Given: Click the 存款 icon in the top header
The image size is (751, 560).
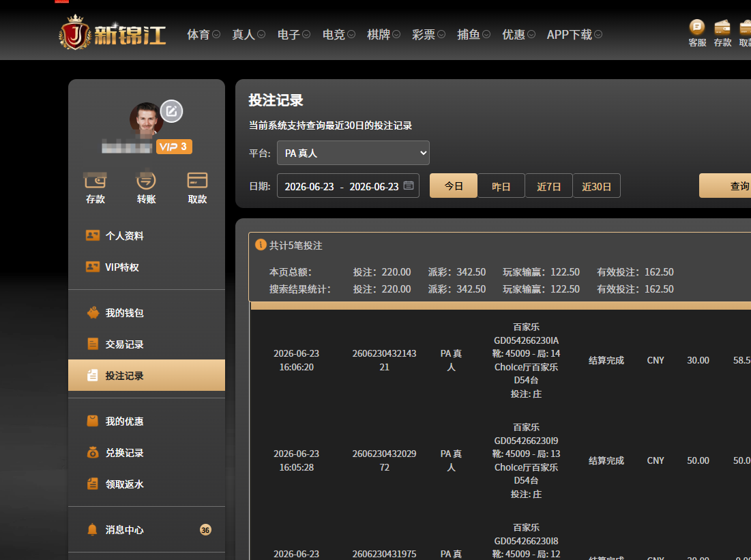Looking at the screenshot, I should point(722,33).
